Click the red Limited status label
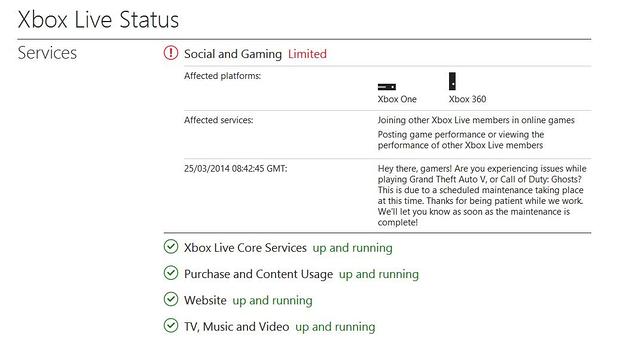The width and height of the screenshot is (620, 360). 307,54
